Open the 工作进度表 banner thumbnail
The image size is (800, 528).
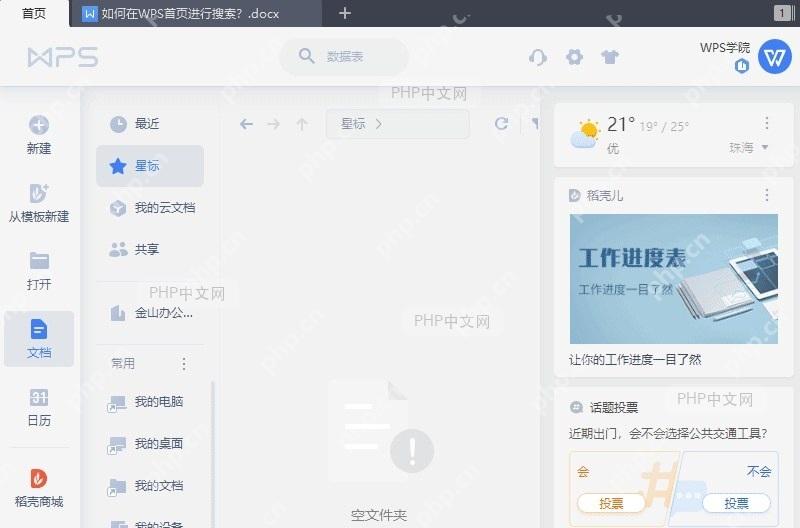(673, 279)
